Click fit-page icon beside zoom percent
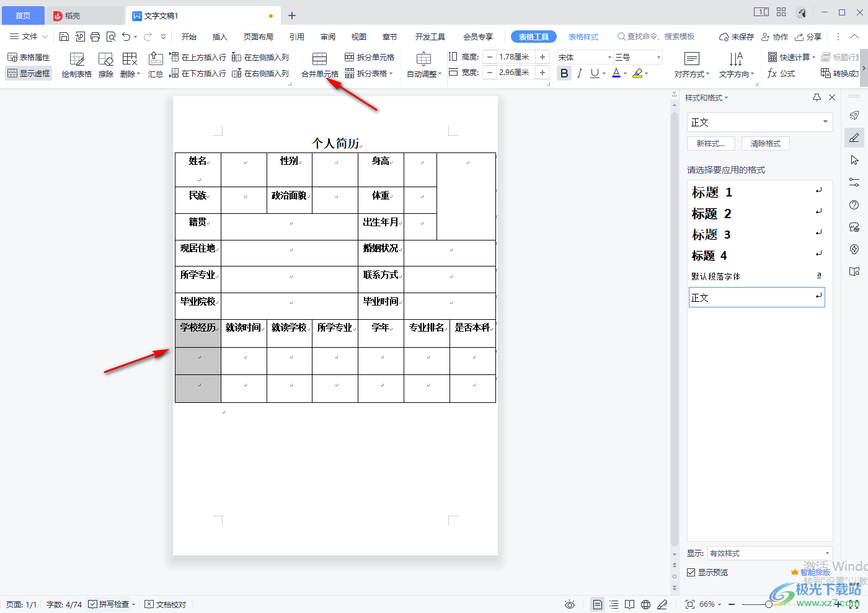868x613 pixels. pyautogui.click(x=689, y=604)
